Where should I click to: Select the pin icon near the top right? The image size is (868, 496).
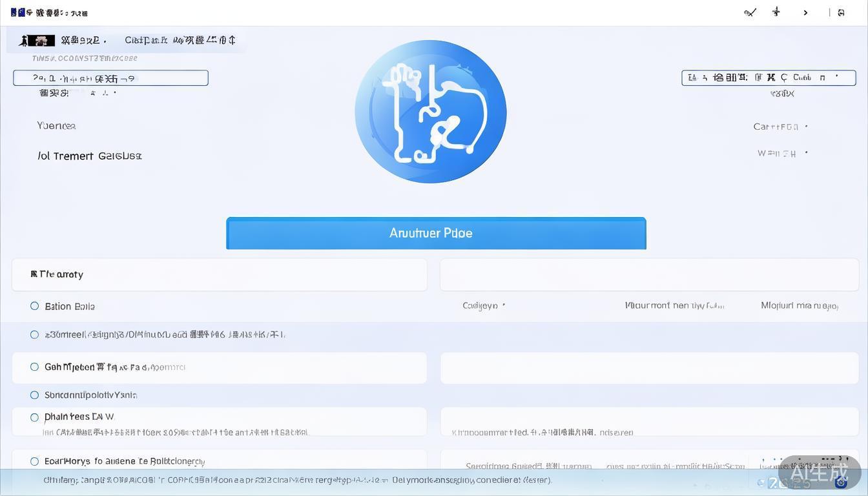coord(776,12)
